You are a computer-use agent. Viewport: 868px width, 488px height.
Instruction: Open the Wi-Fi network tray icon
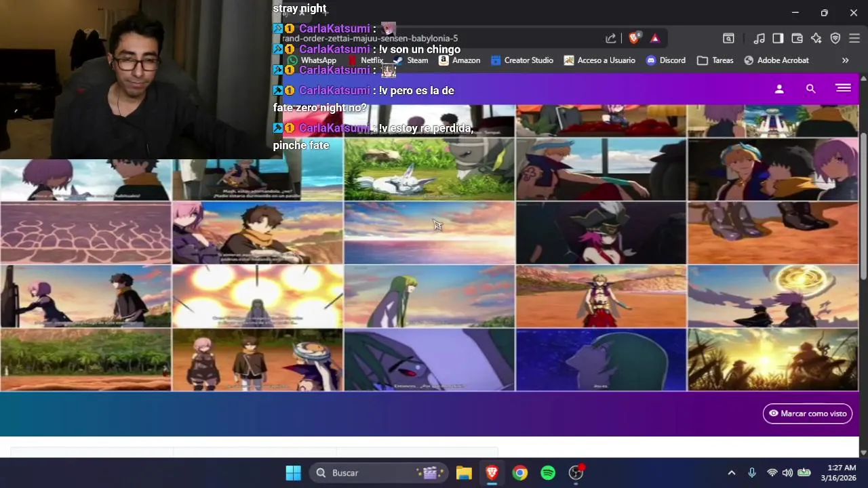coord(772,472)
